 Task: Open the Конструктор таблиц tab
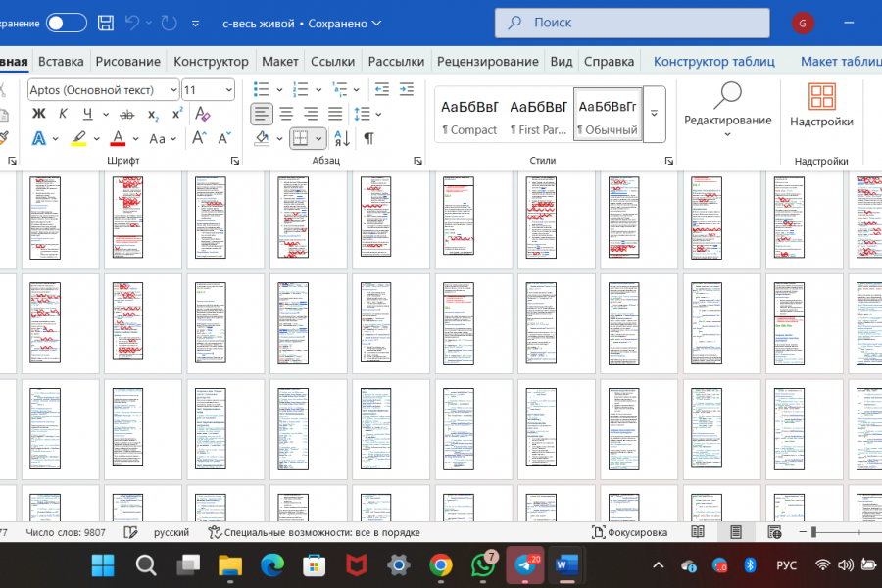[713, 62]
